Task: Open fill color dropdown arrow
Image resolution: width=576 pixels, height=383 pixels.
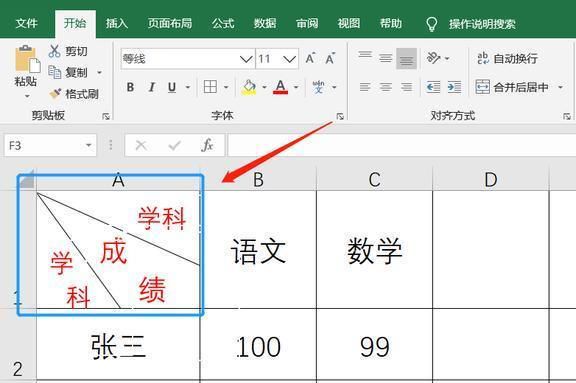Action: click(264, 87)
